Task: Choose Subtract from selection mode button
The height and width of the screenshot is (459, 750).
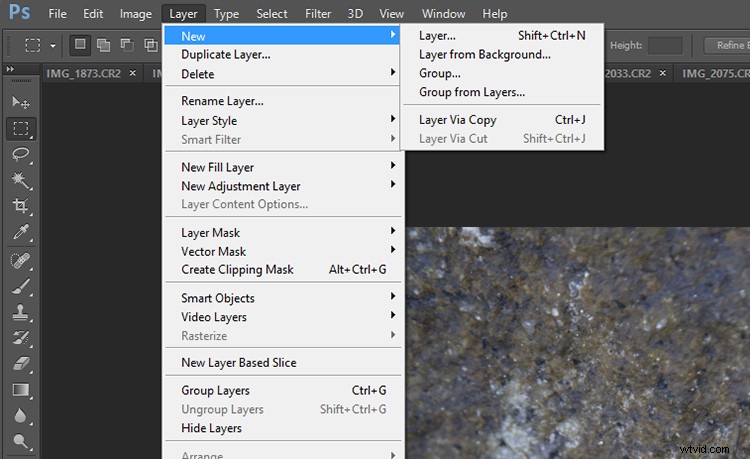Action: coord(127,45)
